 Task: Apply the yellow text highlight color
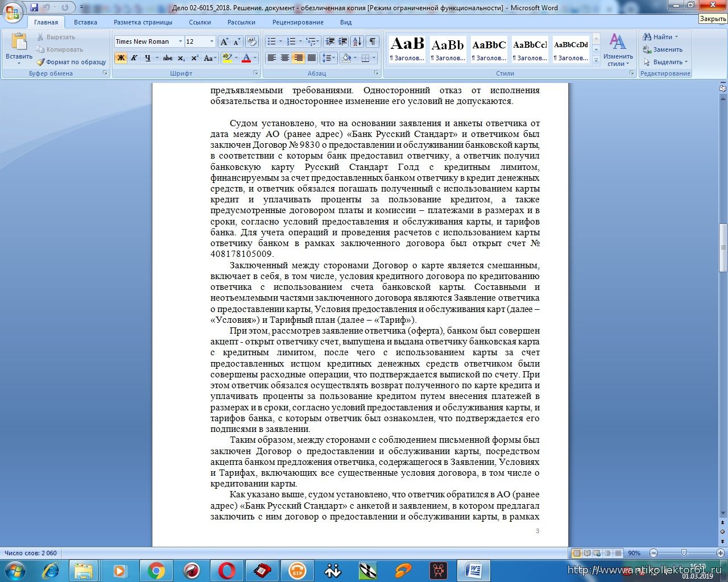pos(227,58)
